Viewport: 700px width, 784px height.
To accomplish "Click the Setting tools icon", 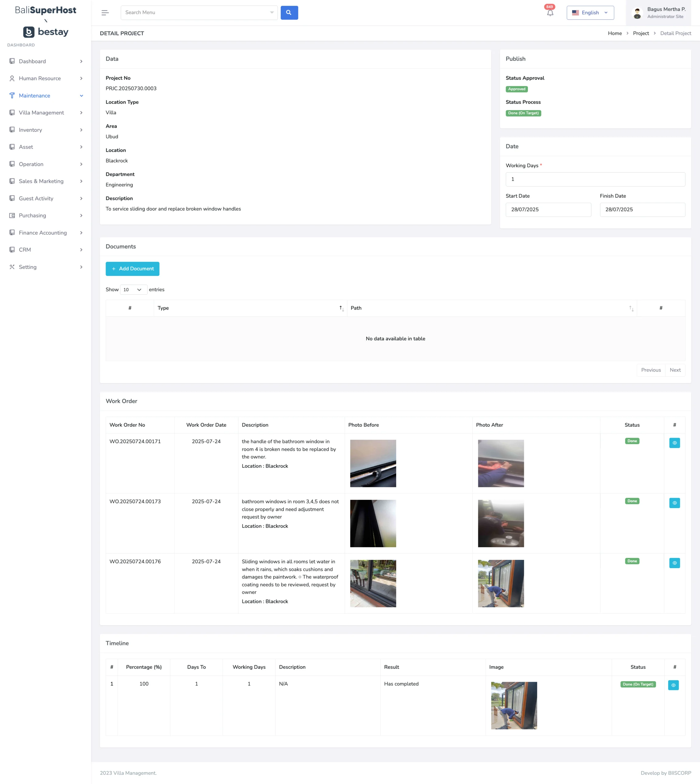I will [x=12, y=267].
